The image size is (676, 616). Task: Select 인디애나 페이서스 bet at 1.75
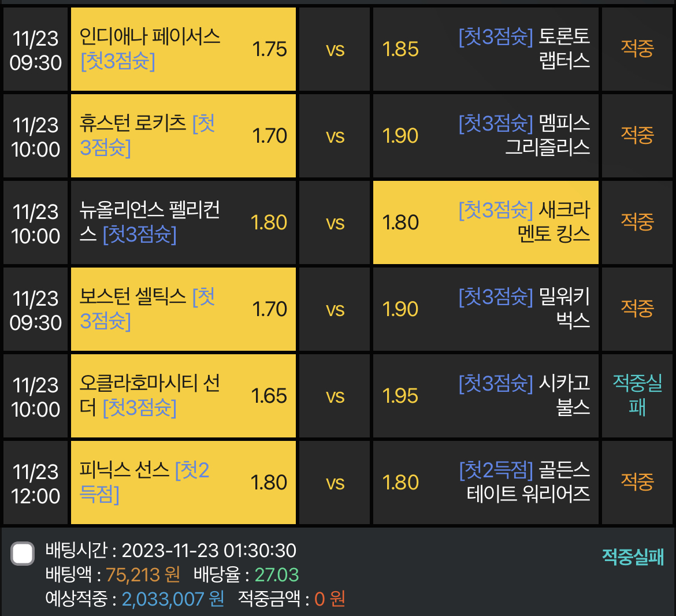tap(183, 49)
